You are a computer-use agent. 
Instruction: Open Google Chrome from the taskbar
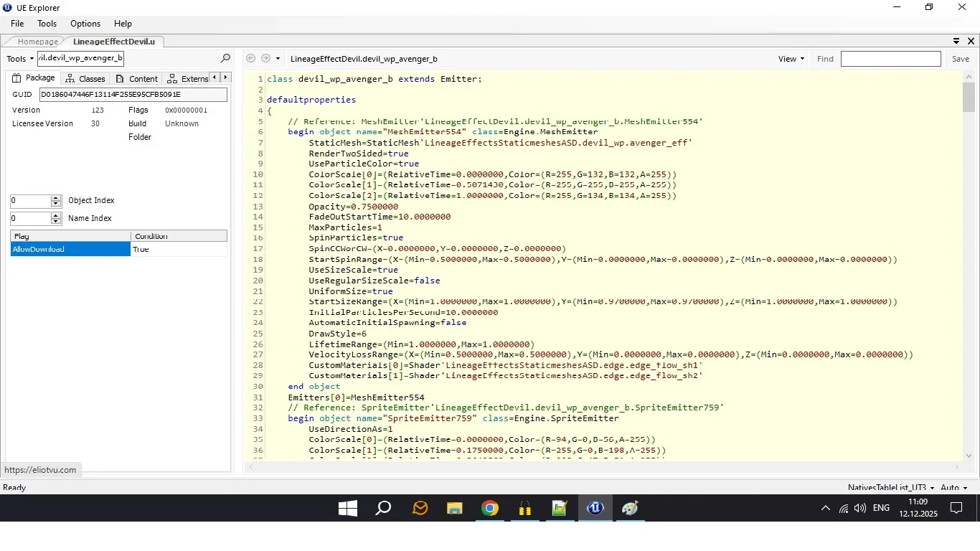tap(490, 508)
